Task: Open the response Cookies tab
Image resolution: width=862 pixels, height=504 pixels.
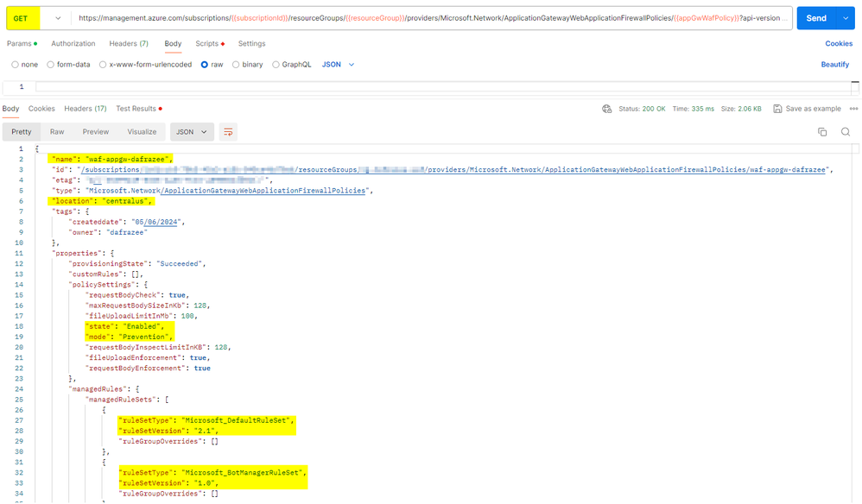Action: click(41, 109)
